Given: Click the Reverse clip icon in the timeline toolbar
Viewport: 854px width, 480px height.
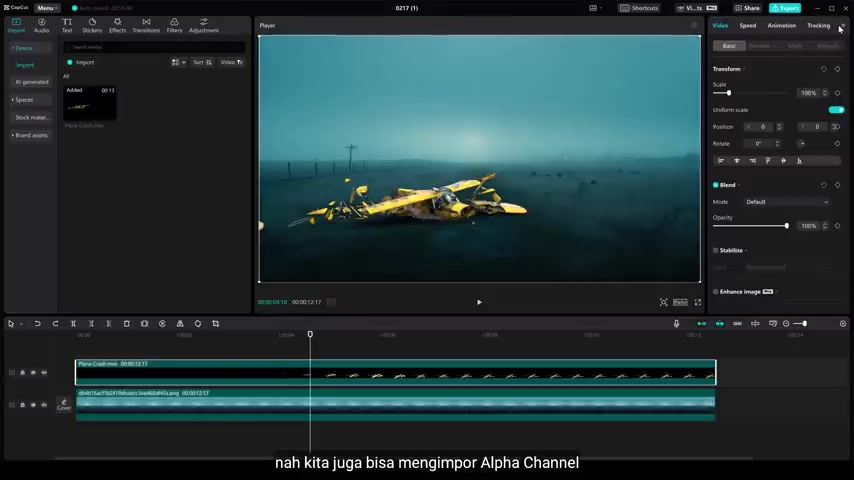Looking at the screenshot, I should (162, 324).
